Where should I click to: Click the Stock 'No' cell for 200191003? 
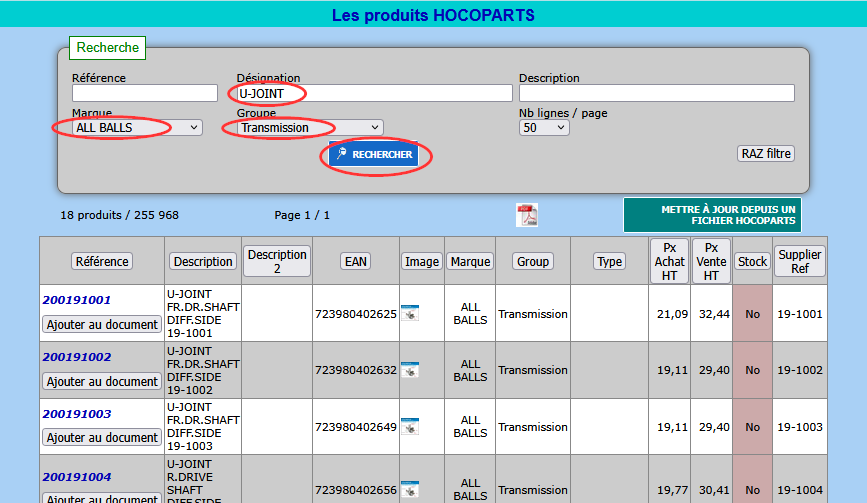[753, 427]
